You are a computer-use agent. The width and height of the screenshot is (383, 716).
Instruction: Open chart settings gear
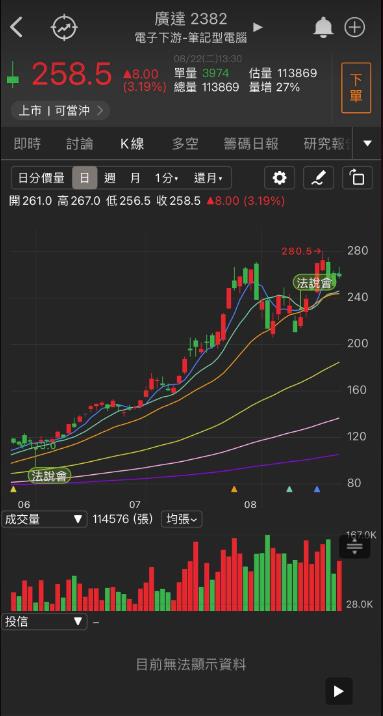pos(279,178)
